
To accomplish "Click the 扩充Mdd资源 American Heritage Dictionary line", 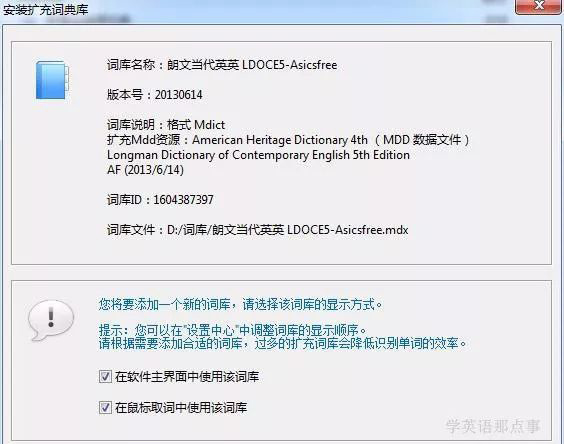I will (x=288, y=140).
